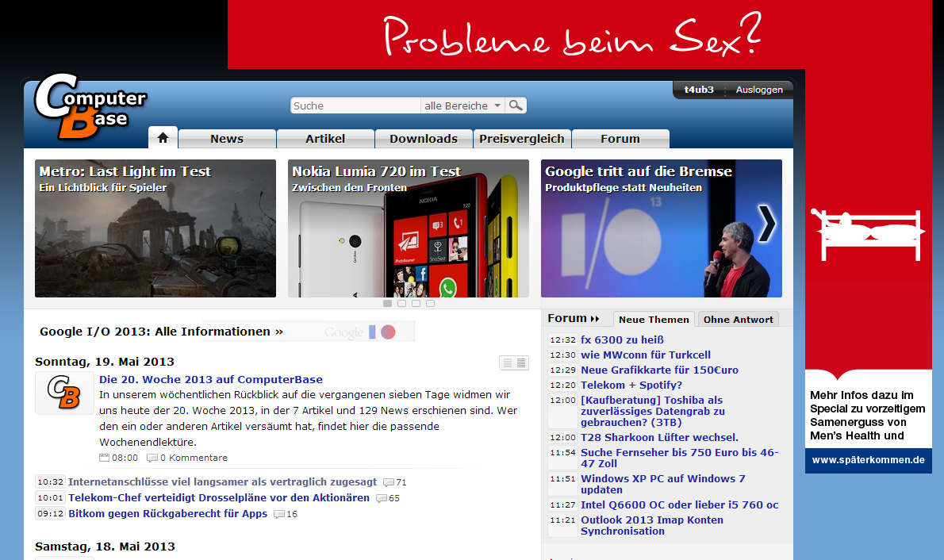Screen dimensions: 944x560
Task: Open forum thread 'Neue Grafikkarte für 150€uro'
Action: tap(659, 370)
